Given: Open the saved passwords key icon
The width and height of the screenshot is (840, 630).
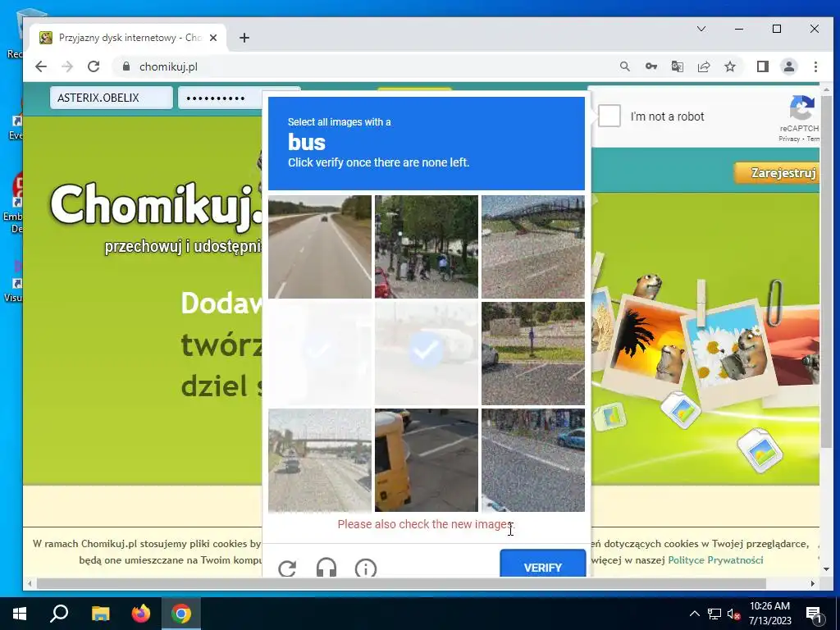Looking at the screenshot, I should [651, 66].
